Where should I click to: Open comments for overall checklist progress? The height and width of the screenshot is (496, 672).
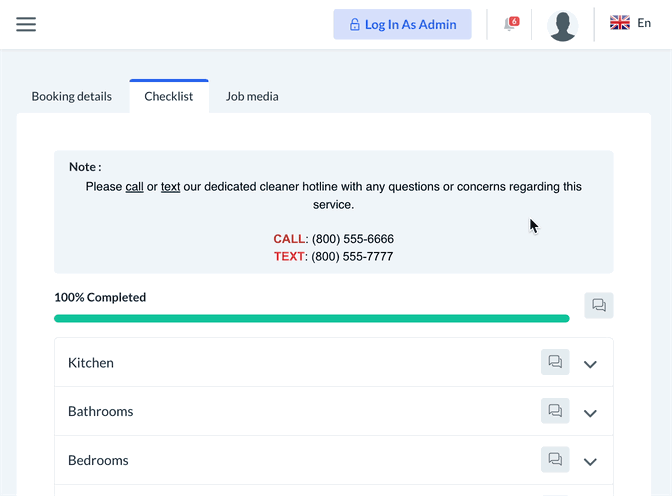(599, 305)
